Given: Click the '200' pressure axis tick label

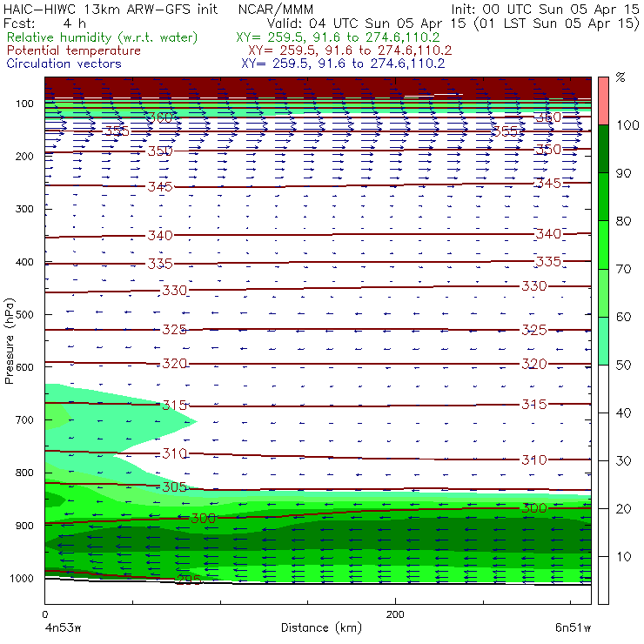Looking at the screenshot, I should [24, 156].
